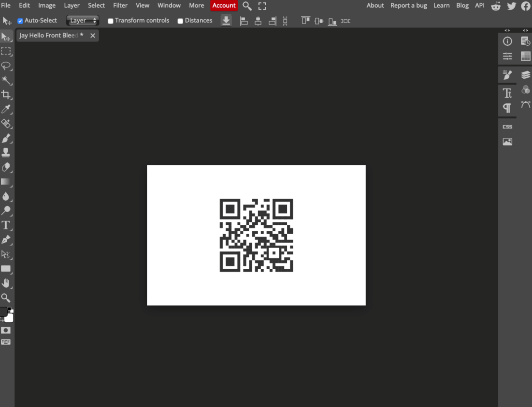
Task: Enable Transform controls
Action: pyautogui.click(x=110, y=21)
